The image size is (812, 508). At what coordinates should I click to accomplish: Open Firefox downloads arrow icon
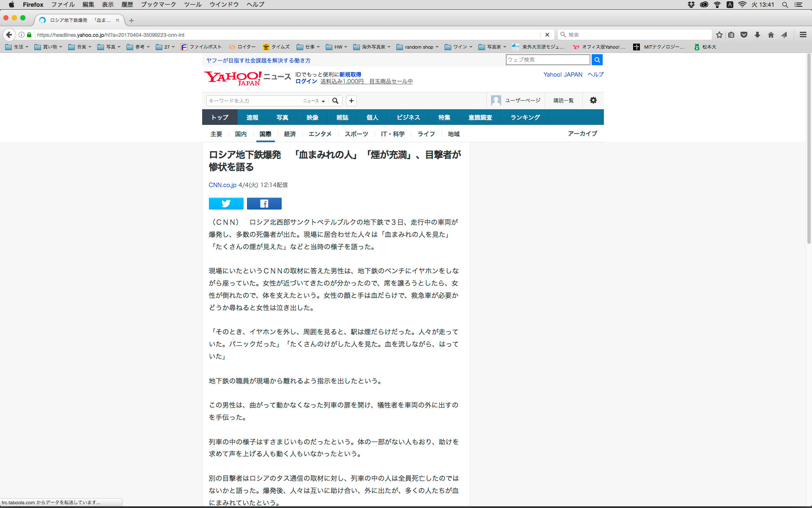click(x=757, y=35)
